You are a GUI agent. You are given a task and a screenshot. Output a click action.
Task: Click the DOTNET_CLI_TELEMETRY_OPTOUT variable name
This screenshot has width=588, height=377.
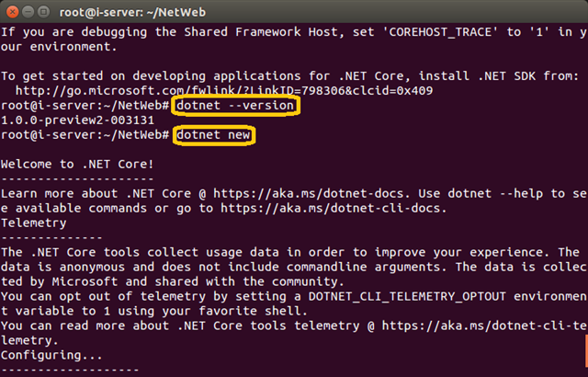407,296
